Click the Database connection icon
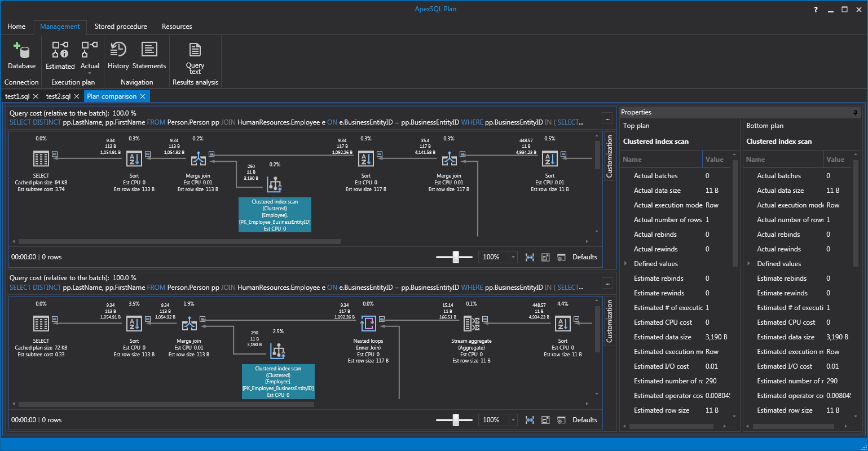 21,51
